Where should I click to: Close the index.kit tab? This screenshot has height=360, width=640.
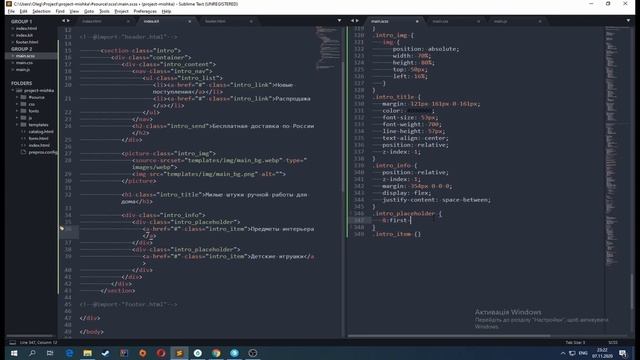point(189,21)
